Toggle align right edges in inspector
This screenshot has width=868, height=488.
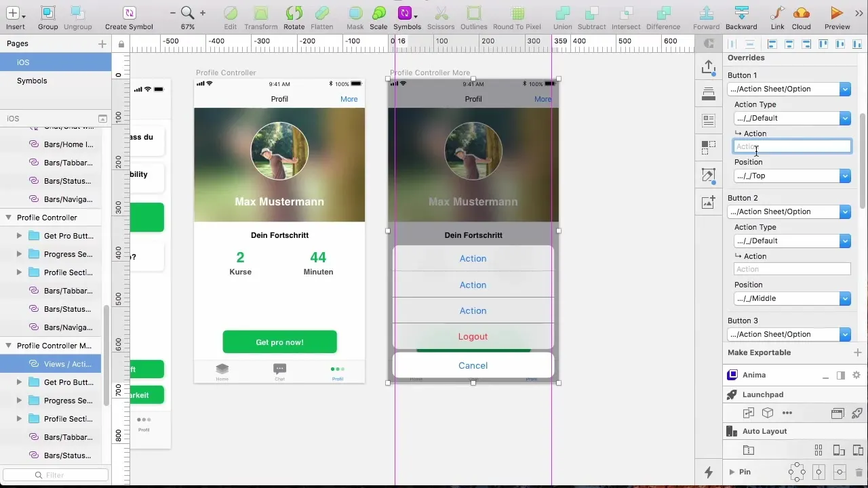(x=807, y=44)
